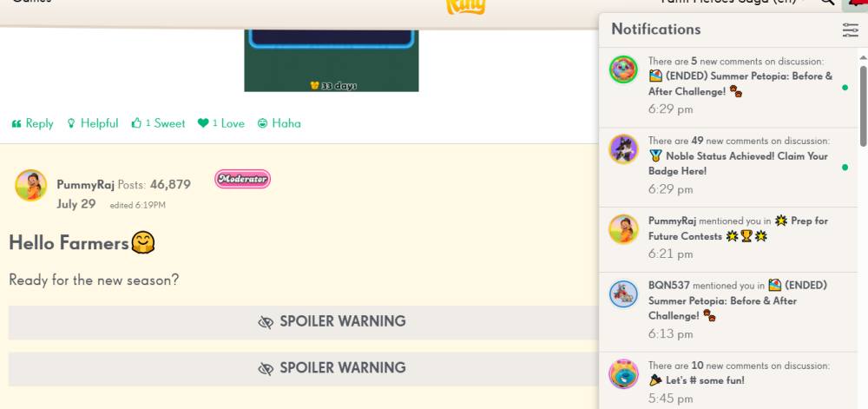Open the Summer Petopia notification avatar
Viewport: 868px width, 409px height.
pyautogui.click(x=624, y=70)
